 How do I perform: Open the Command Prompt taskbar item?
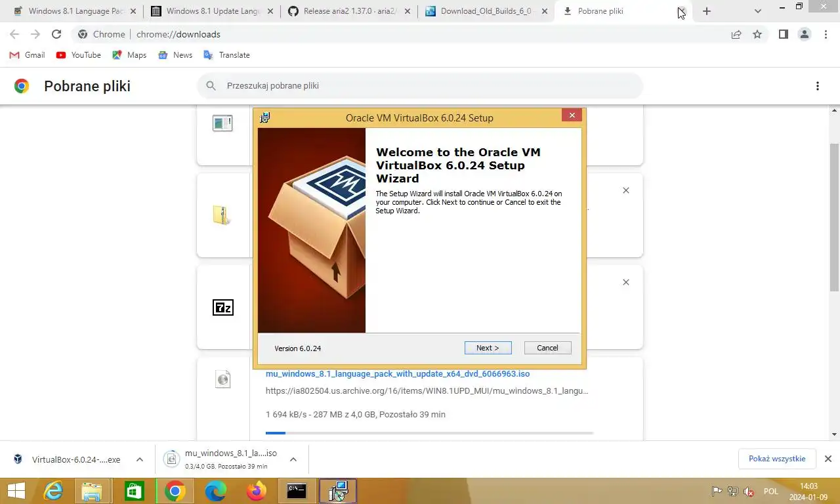pos(297,492)
